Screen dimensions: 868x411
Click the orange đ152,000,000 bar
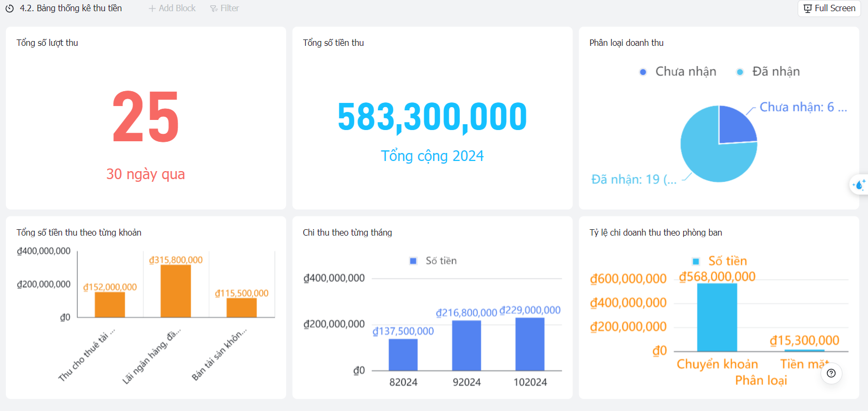(110, 304)
